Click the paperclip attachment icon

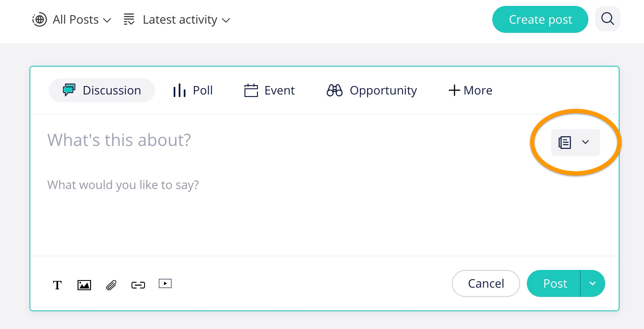pos(111,285)
